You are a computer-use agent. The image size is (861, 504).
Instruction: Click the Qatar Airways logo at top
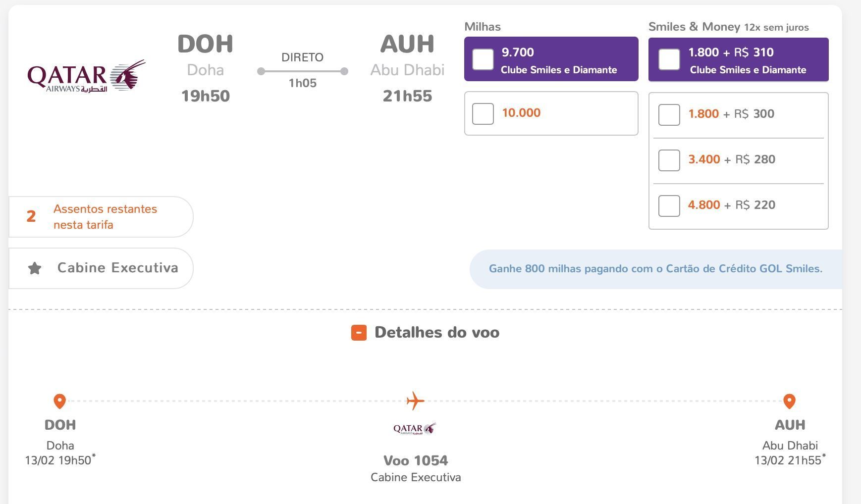86,76
